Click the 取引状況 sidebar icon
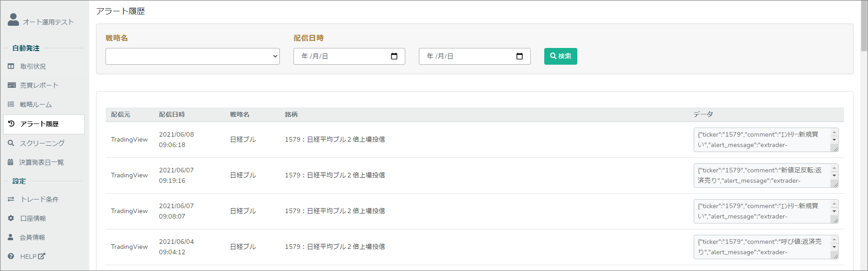The image size is (868, 271). pyautogui.click(x=11, y=66)
